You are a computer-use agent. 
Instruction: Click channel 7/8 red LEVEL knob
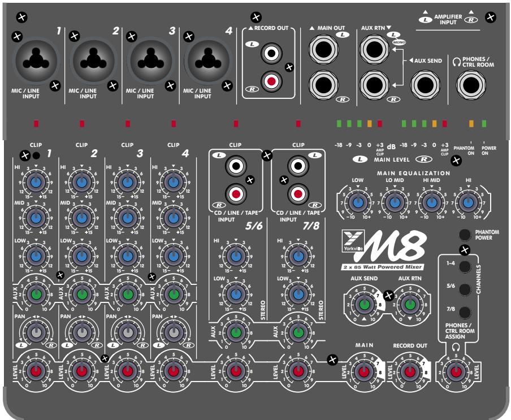coord(298,371)
